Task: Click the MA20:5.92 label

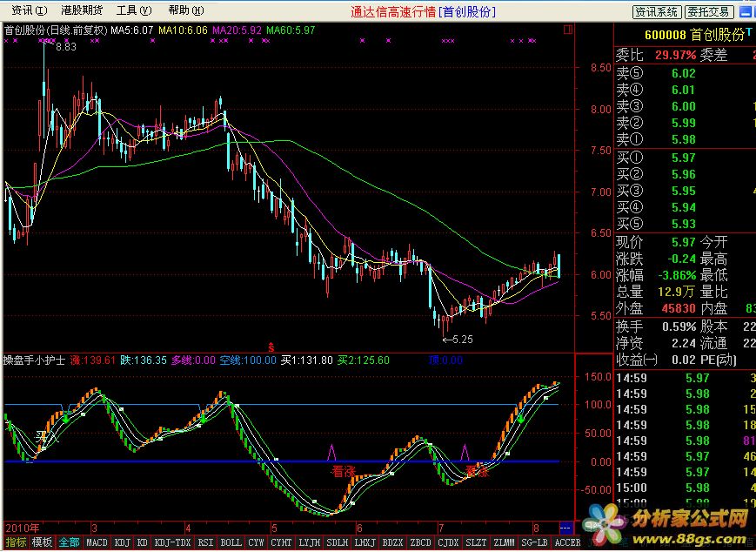Action: pos(237,30)
